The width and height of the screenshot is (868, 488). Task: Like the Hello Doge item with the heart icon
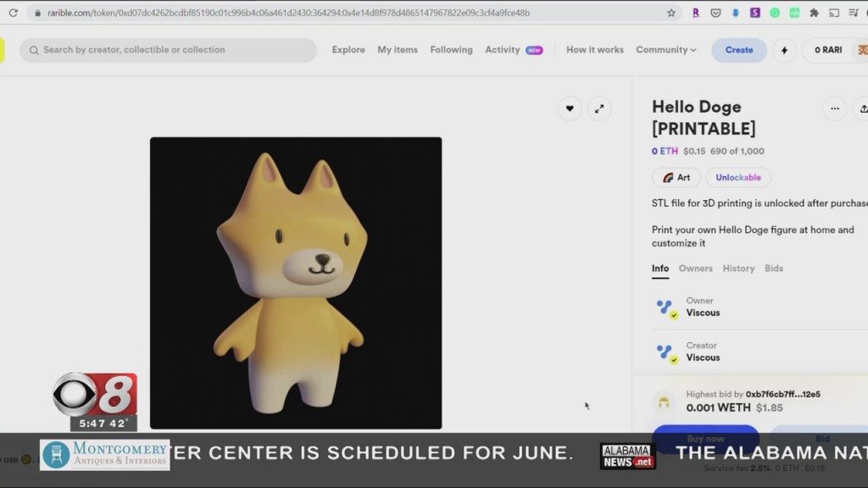click(570, 108)
